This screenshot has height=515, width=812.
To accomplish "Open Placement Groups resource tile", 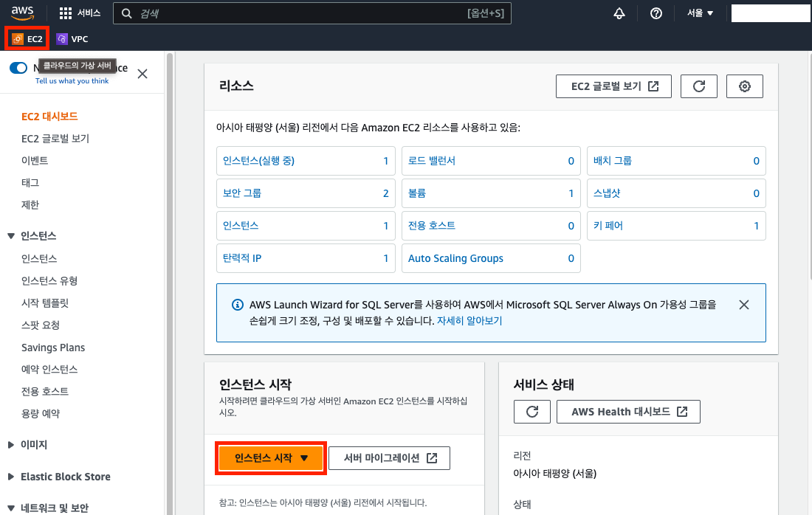I will pyautogui.click(x=676, y=161).
